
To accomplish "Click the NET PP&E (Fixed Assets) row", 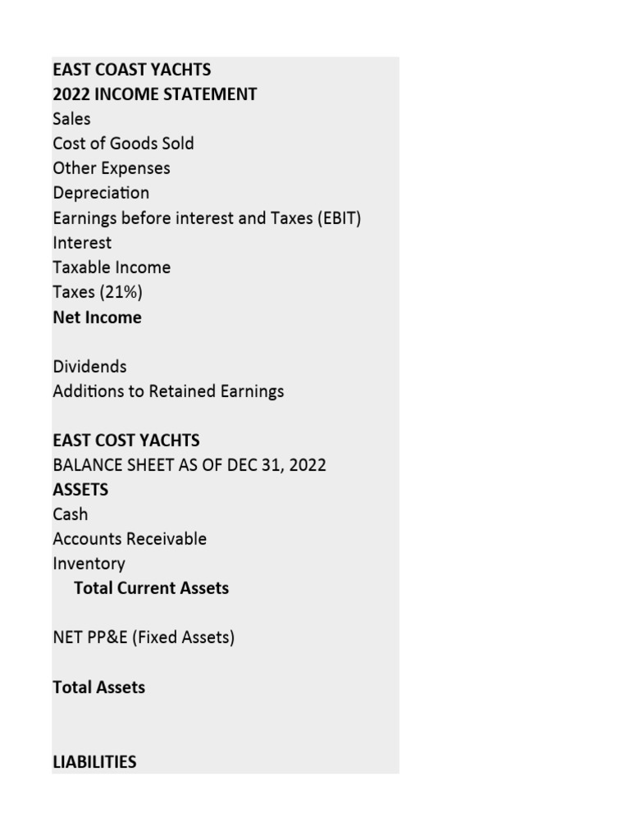I will click(144, 637).
